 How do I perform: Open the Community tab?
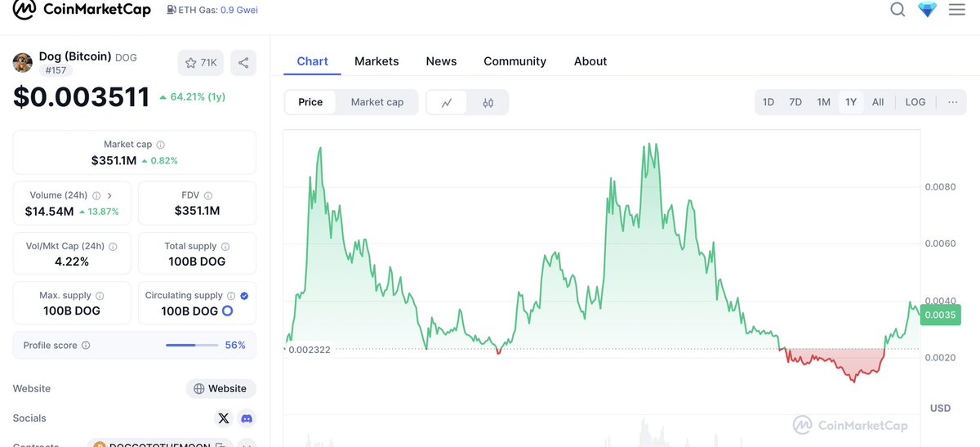514,61
